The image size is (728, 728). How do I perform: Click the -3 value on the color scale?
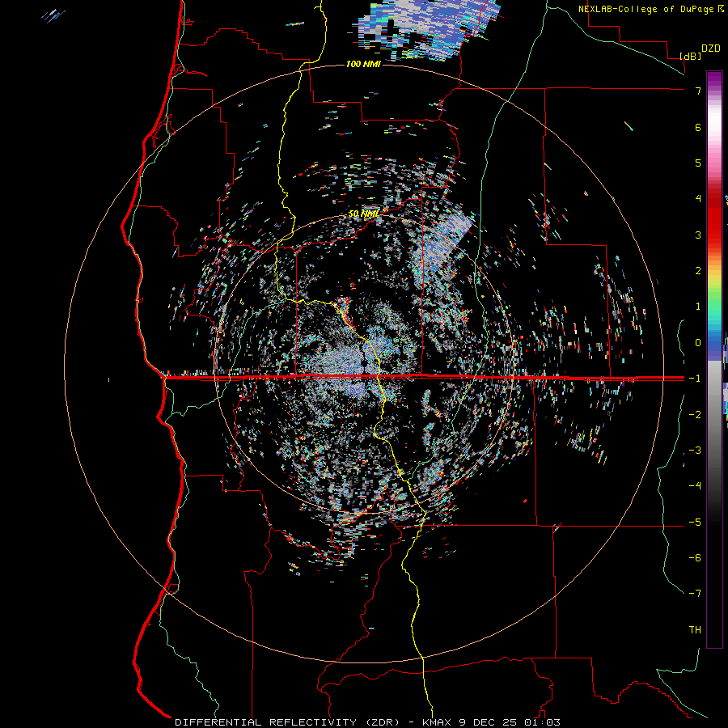coord(695,451)
